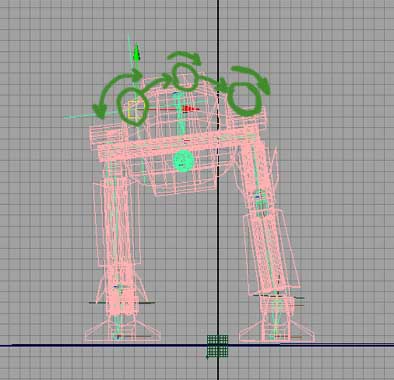The image size is (394, 380).
Task: Select the teal circular joint in body center
Action: (183, 161)
